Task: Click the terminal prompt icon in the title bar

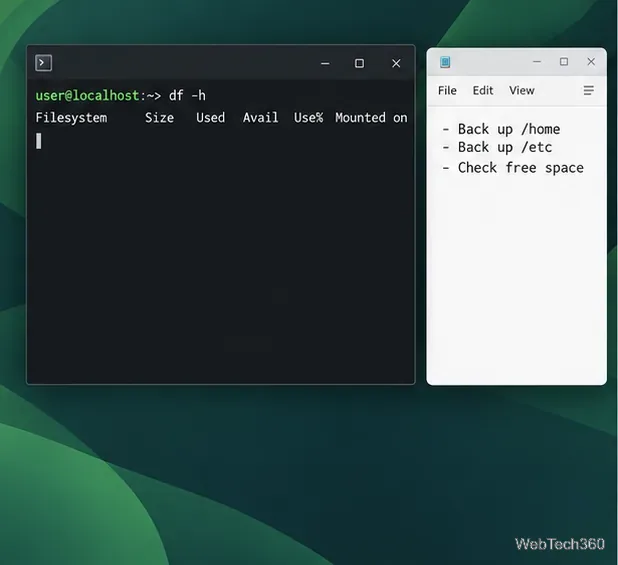Action: tap(43, 63)
